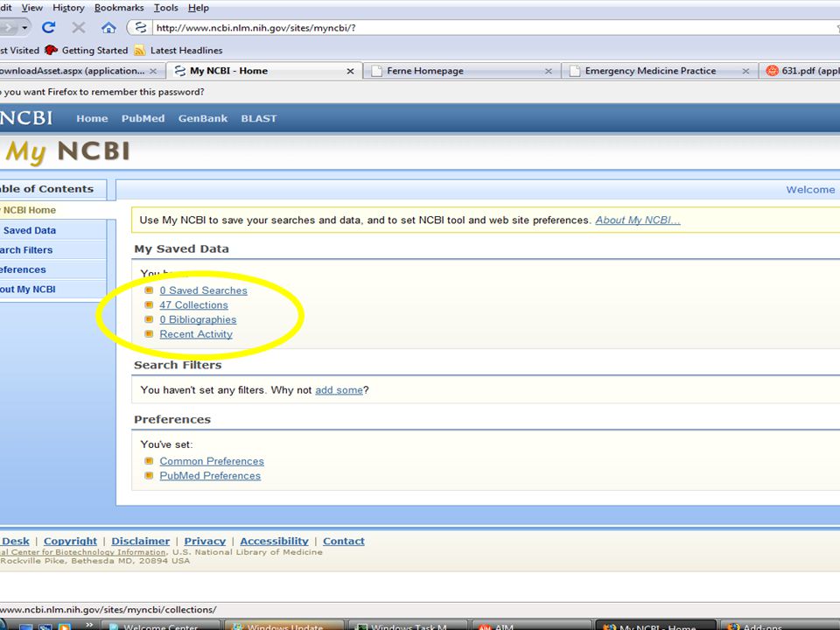Close the DownloadAsset.aspx tab
This screenshot has width=840, height=630.
(x=153, y=71)
